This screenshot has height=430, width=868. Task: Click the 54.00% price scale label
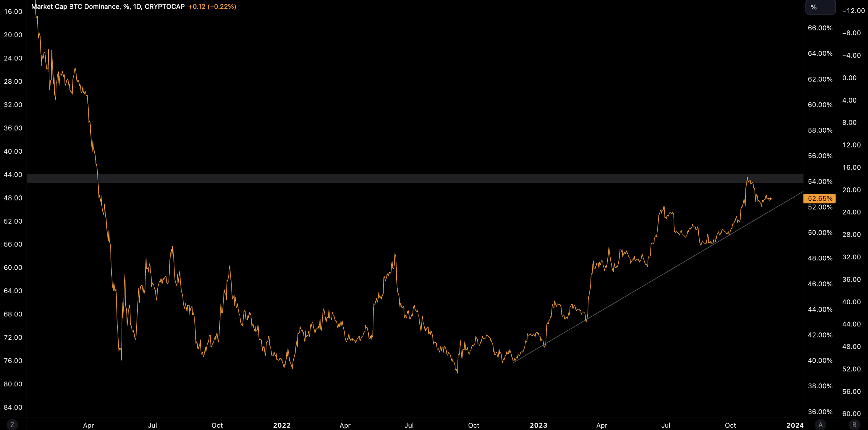[820, 181]
